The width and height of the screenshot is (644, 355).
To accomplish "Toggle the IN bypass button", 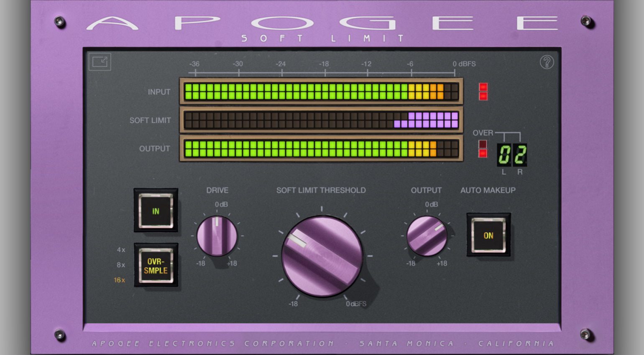I will (155, 211).
